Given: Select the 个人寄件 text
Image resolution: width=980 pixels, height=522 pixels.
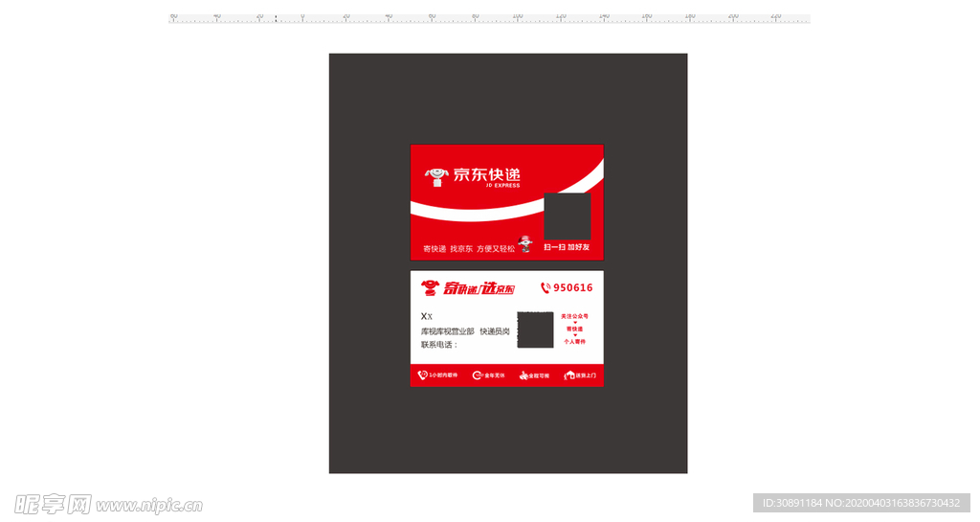Looking at the screenshot, I should [x=574, y=341].
